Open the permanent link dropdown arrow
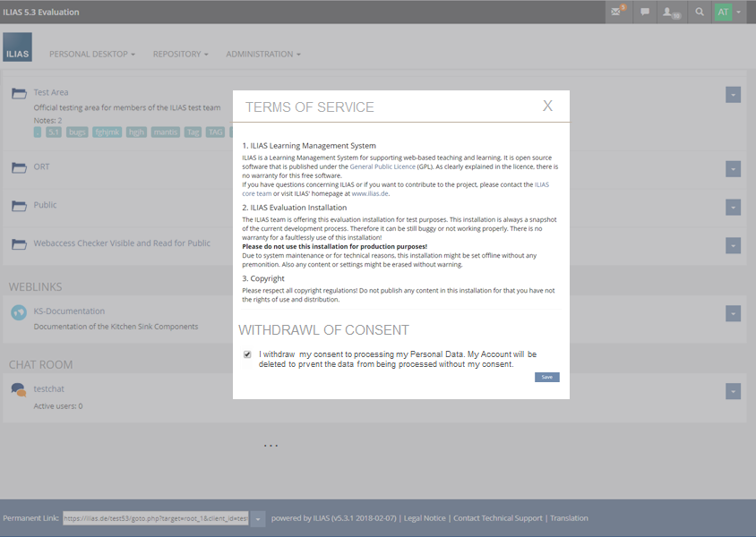Image resolution: width=756 pixels, height=537 pixels. [258, 518]
